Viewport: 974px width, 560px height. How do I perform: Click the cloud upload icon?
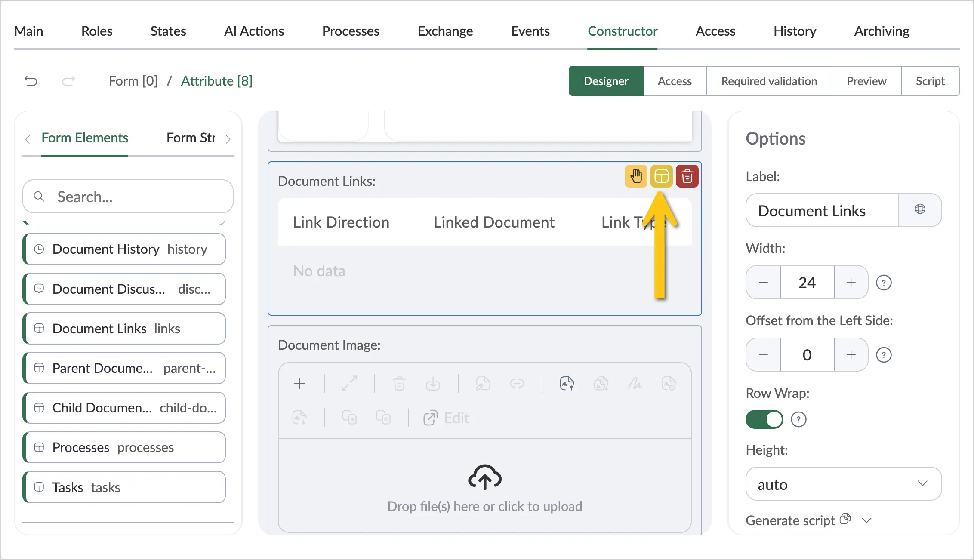[x=485, y=477]
